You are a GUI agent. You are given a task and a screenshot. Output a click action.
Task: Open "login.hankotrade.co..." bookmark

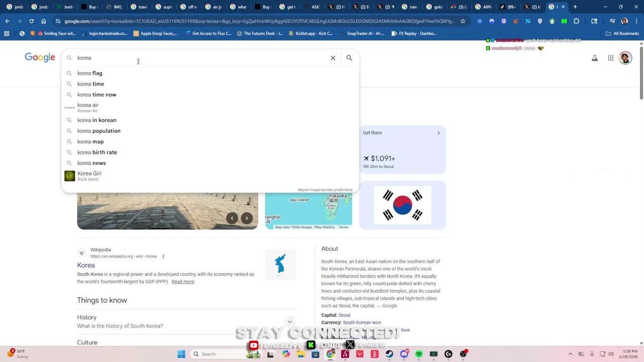pyautogui.click(x=104, y=34)
